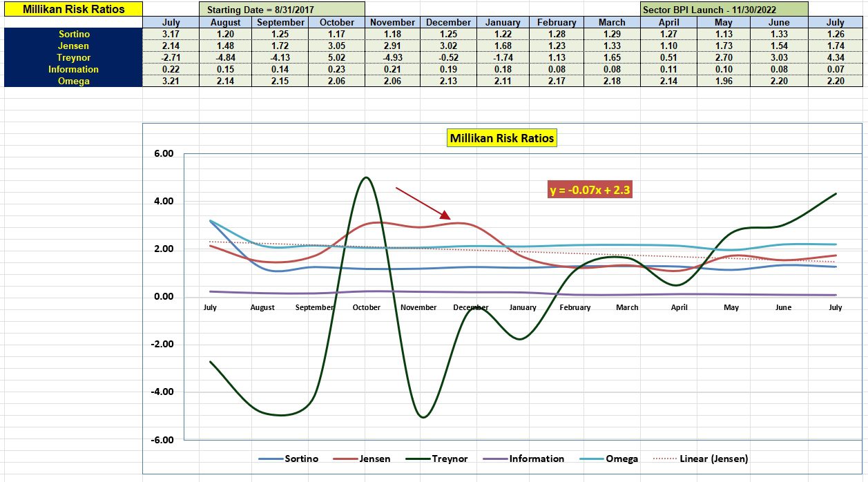868x482 pixels.
Task: Click the Information legend entry
Action: (523, 459)
